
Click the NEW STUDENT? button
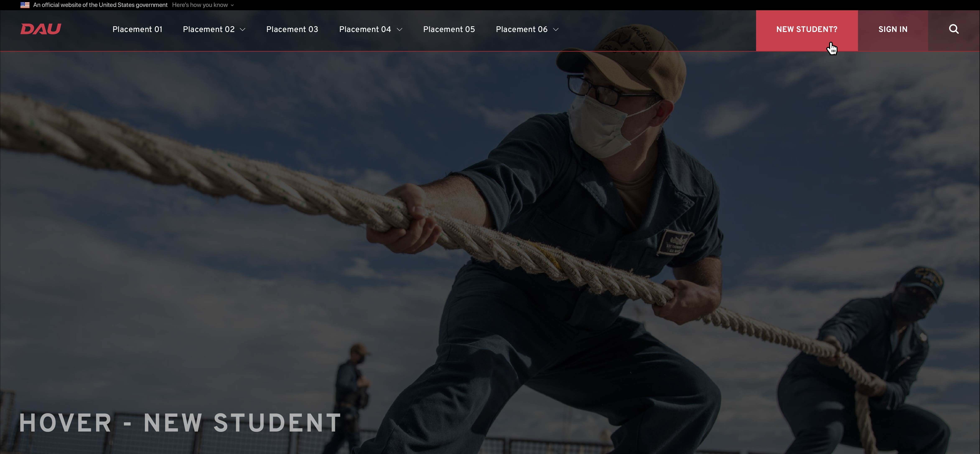coord(807,31)
